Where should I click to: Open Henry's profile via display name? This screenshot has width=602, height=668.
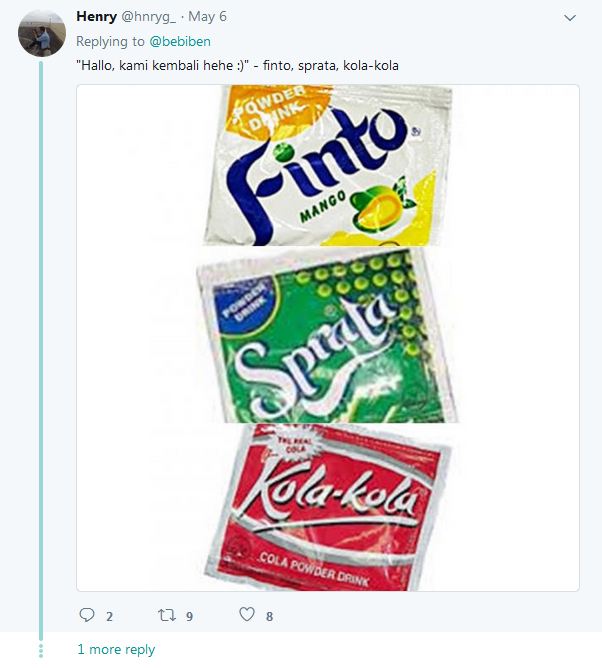[x=96, y=18]
